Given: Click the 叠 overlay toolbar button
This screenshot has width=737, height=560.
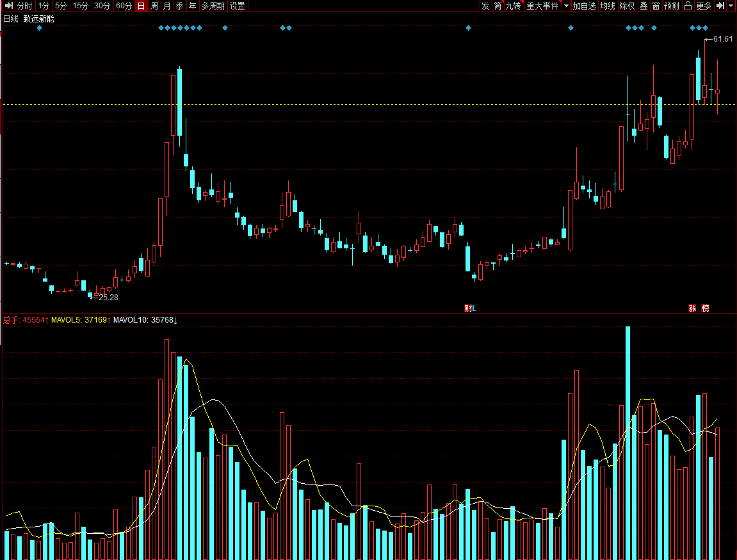Looking at the screenshot, I should (644, 6).
